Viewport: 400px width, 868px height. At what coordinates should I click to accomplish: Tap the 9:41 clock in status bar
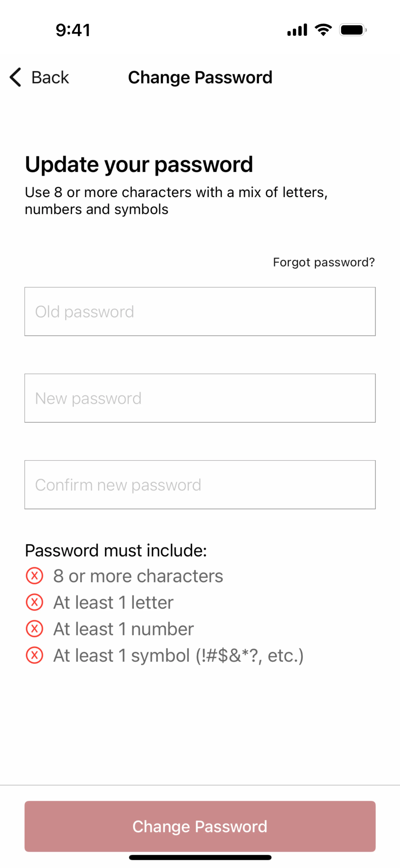click(x=73, y=30)
